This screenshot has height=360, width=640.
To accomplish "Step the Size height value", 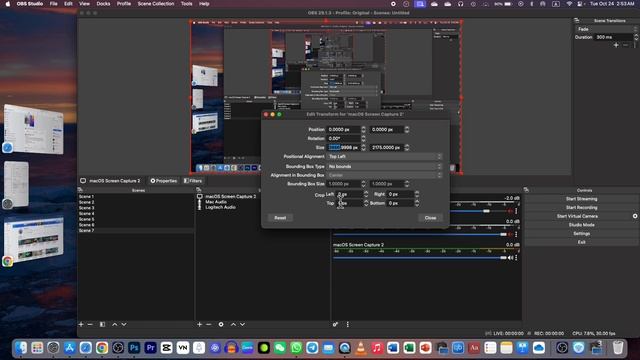I will 407,147.
